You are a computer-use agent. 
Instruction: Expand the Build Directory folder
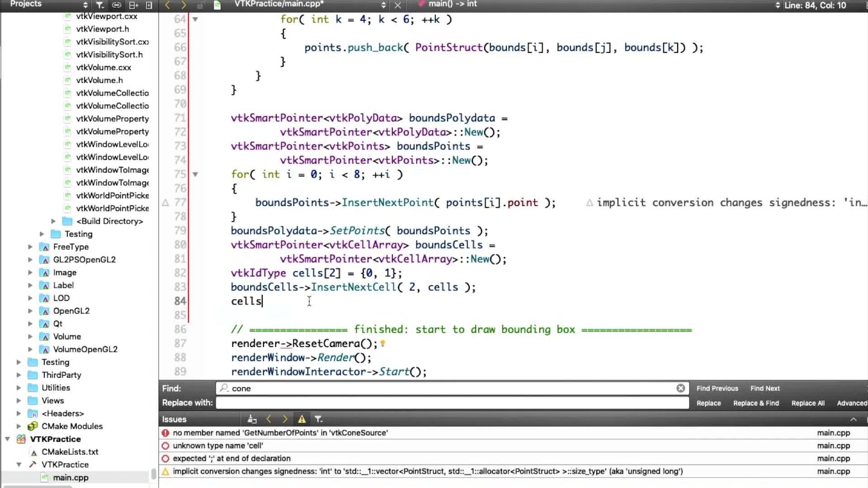(x=53, y=221)
